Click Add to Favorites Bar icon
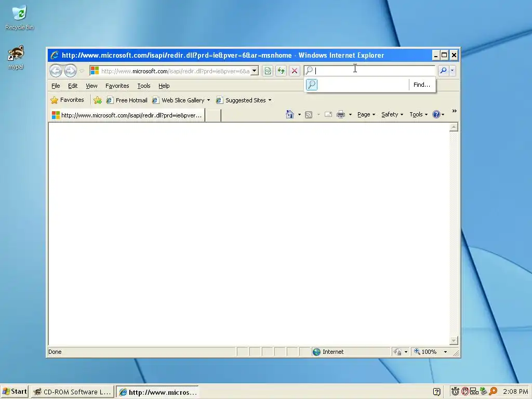The height and width of the screenshot is (399, 532). pyautogui.click(x=97, y=100)
